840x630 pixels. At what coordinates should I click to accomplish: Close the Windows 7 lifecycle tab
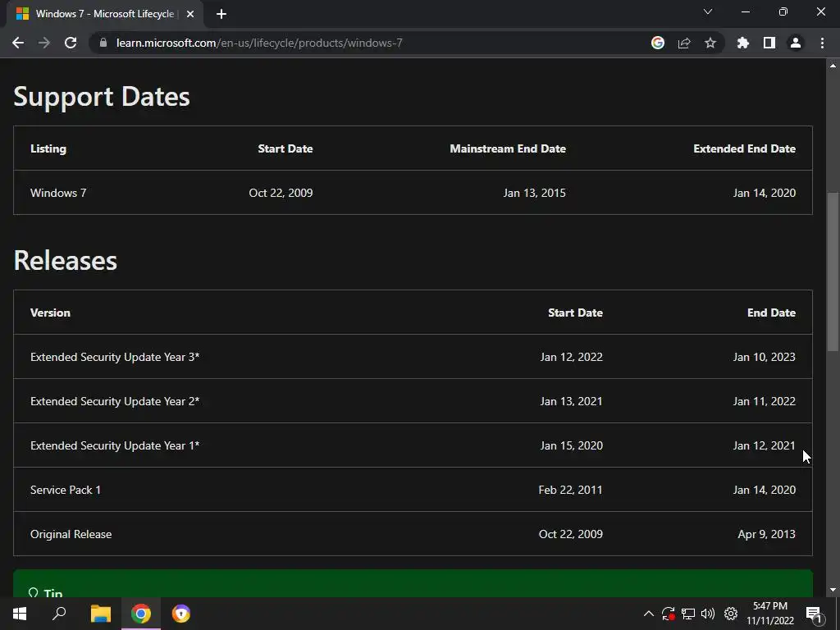coord(190,14)
